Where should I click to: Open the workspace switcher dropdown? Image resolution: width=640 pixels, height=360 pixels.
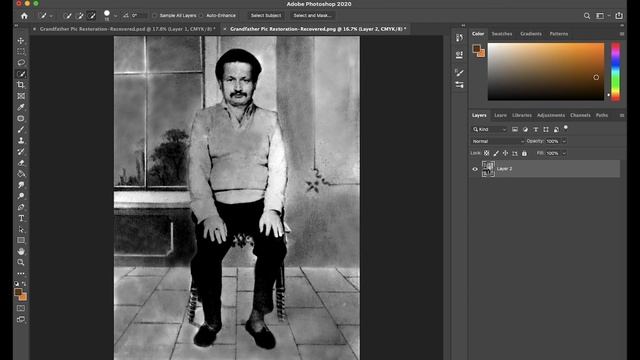tap(602, 16)
